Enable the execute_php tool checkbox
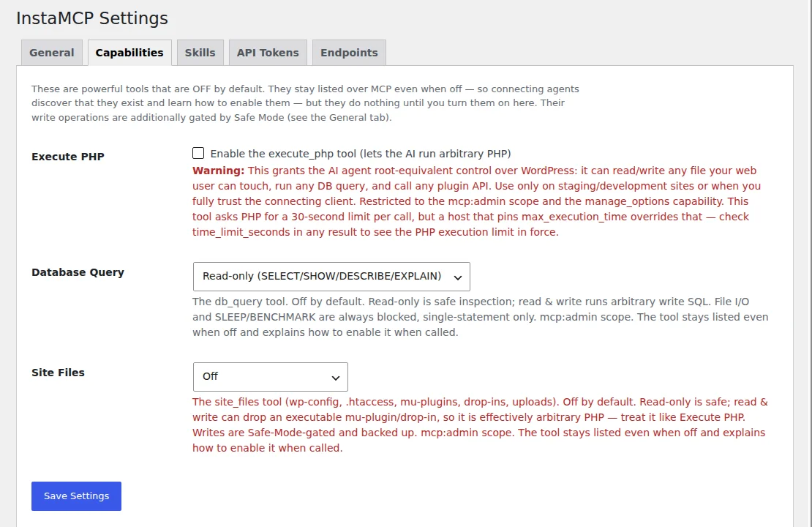Viewport: 812px width, 527px height. point(198,153)
